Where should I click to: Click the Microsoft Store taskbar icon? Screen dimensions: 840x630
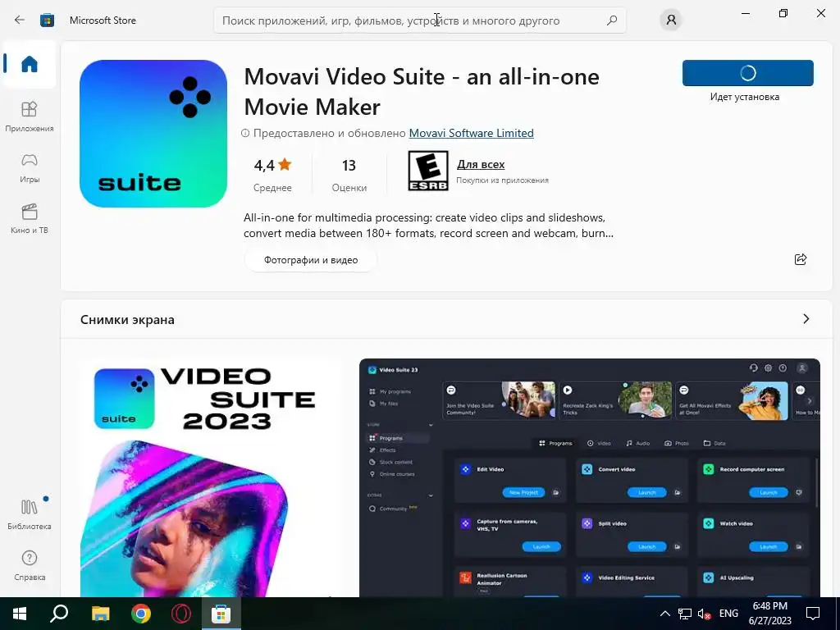(x=221, y=614)
